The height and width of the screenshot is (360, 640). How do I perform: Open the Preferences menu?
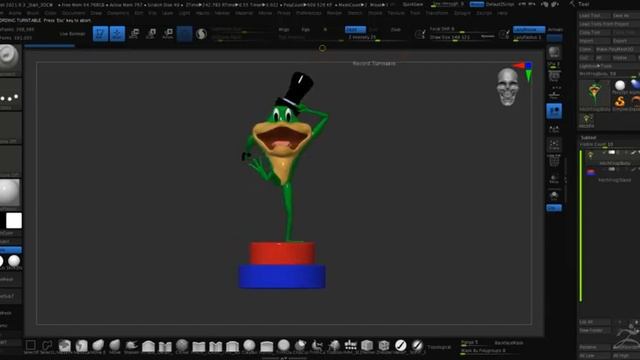pyautogui.click(x=308, y=13)
